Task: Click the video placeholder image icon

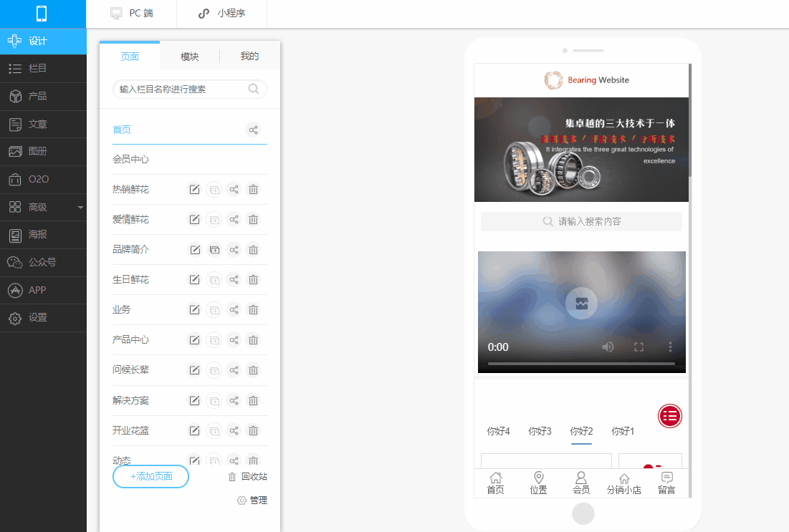Action: (x=582, y=303)
